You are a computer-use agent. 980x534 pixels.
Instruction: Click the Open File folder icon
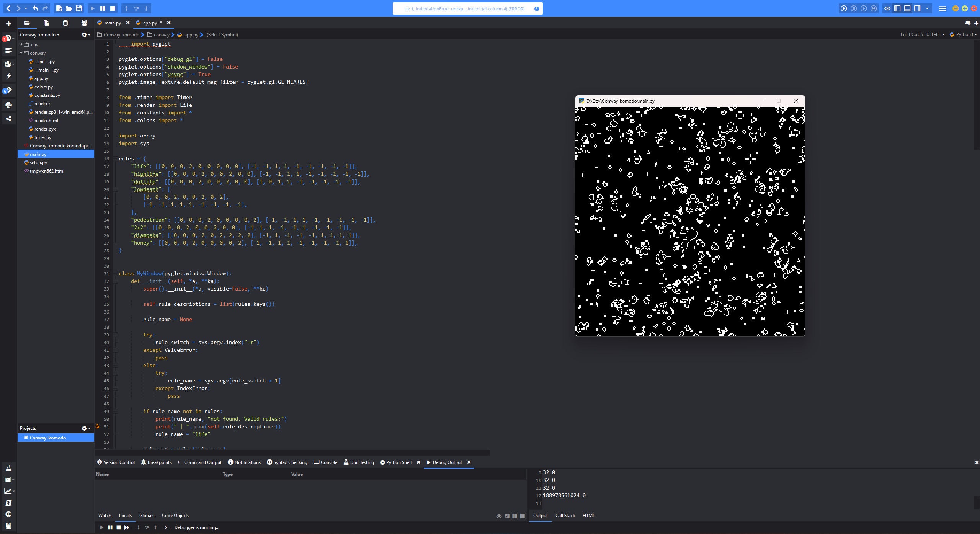click(x=69, y=8)
